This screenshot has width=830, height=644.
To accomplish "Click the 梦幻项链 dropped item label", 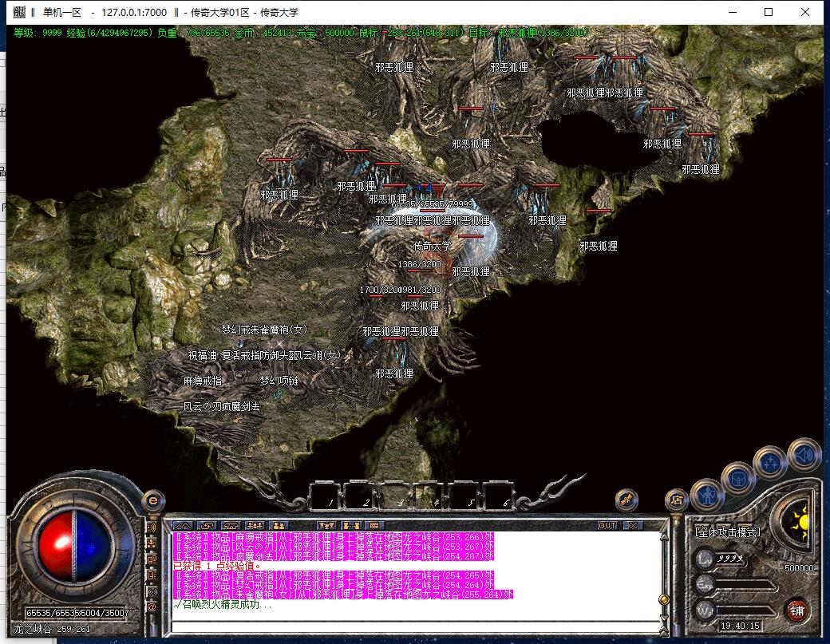I will (x=279, y=381).
